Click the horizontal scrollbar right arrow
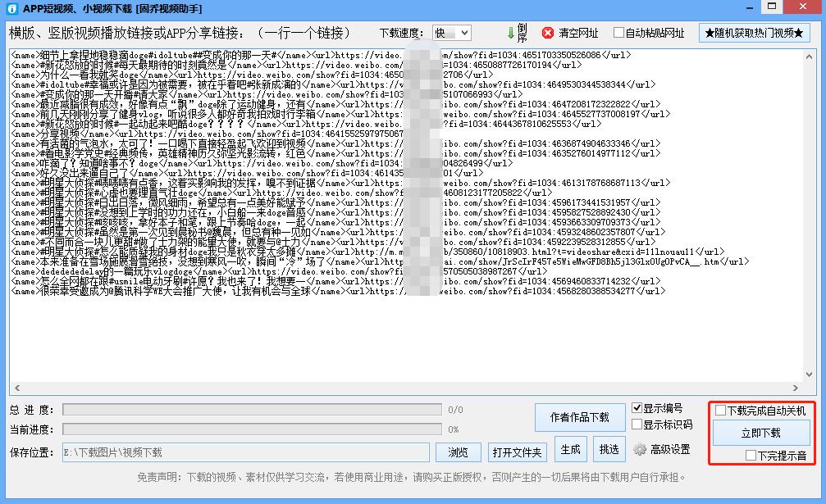Image resolution: width=826 pixels, height=504 pixels. click(795, 388)
